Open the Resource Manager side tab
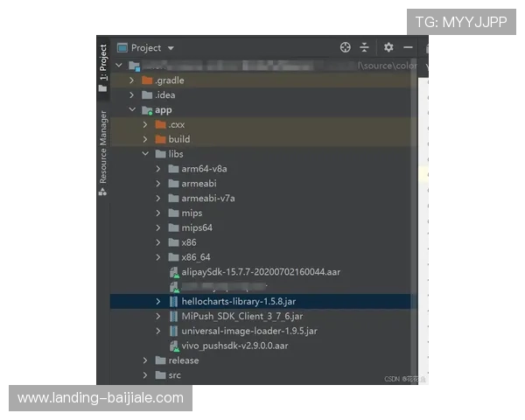 click(x=103, y=153)
